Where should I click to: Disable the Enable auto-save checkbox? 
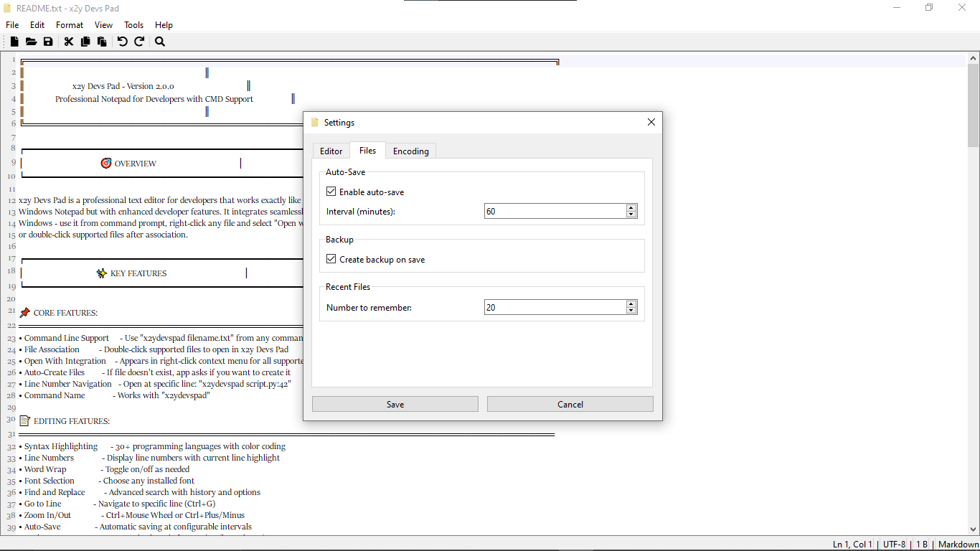pyautogui.click(x=331, y=192)
